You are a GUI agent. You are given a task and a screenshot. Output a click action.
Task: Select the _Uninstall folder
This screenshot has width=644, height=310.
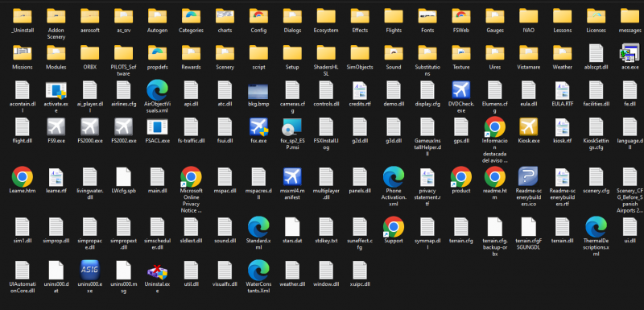[23, 16]
